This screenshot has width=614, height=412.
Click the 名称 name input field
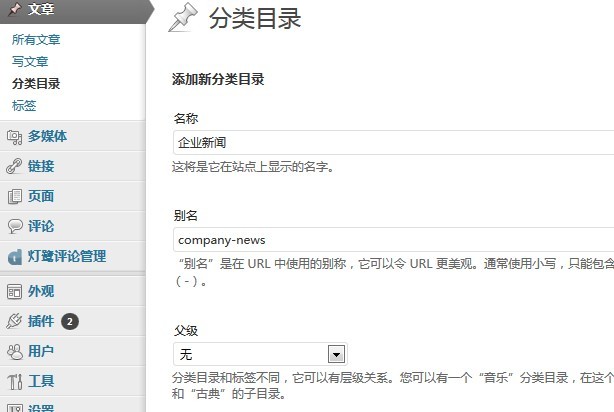(392, 142)
